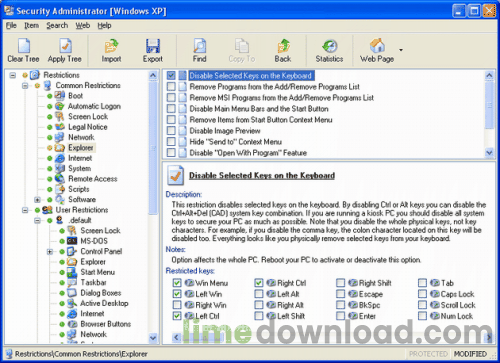Image resolution: width=500 pixels, height=363 pixels.
Task: Click scroll-up arrow of tree panel
Action: tap(153, 75)
